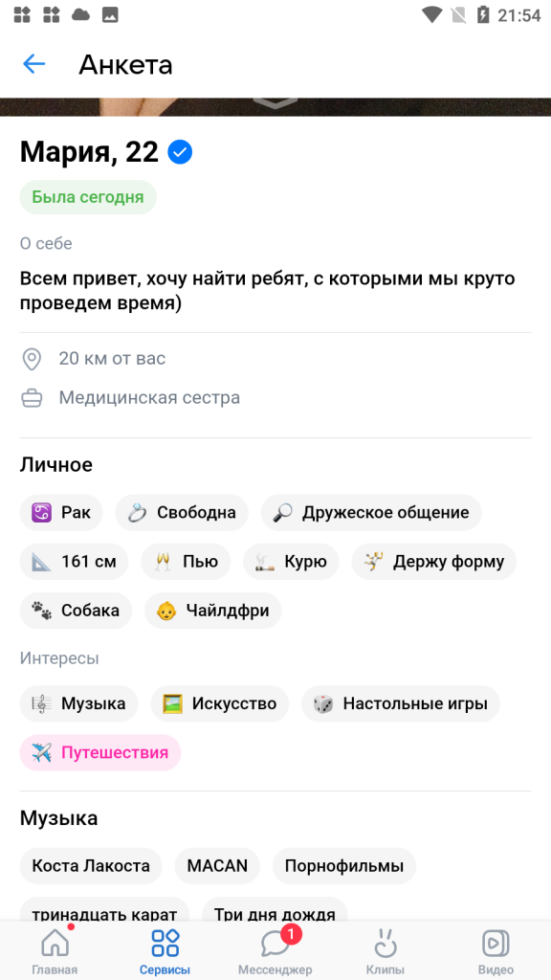Tap the briefcase occupation icon
551x980 pixels.
[x=32, y=398]
